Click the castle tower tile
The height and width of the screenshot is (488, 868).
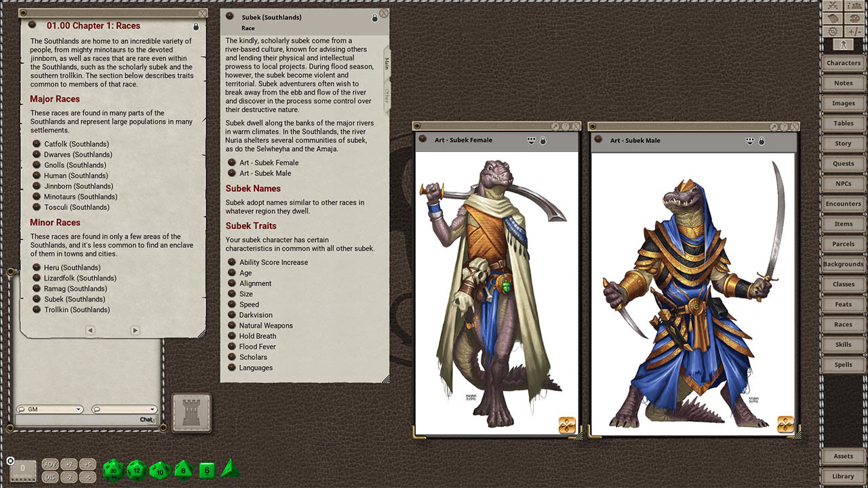pos(191,412)
